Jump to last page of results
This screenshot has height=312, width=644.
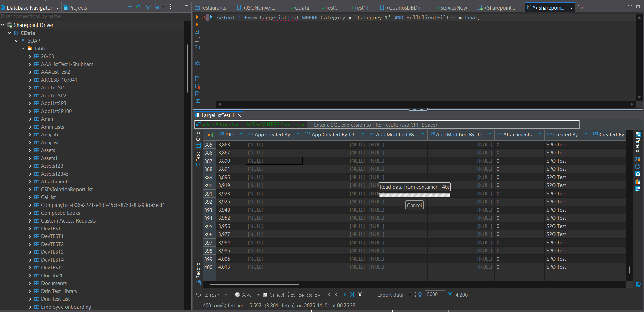pos(352,295)
